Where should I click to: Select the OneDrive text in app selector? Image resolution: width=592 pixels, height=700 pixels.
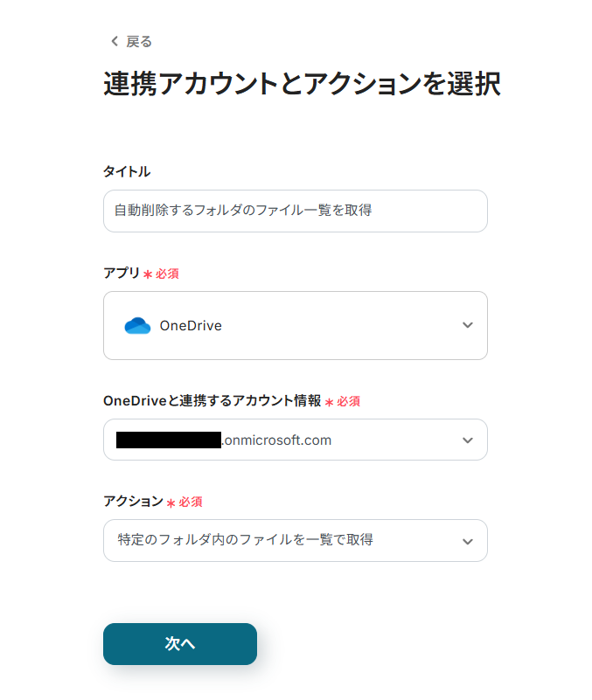pos(191,326)
